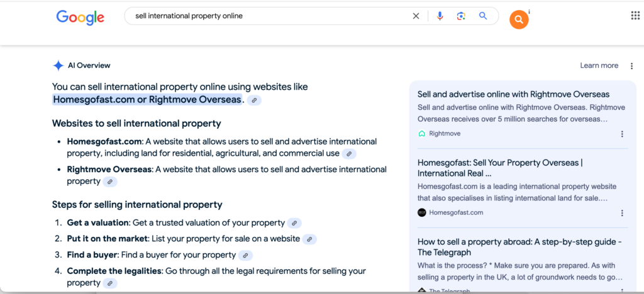Click Homesgofast snippet about leading international property website
Screen dimensions: 644x294
[517, 192]
